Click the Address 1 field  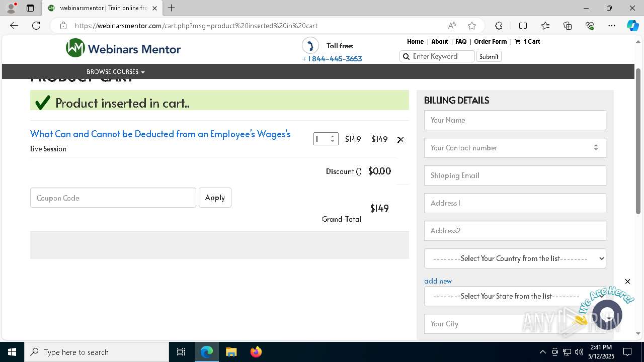pyautogui.click(x=515, y=203)
